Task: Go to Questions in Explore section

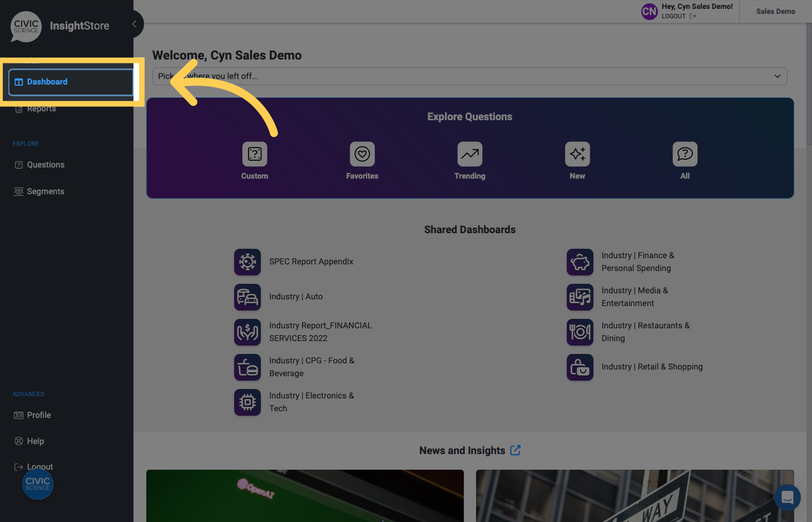Action: coord(46,165)
